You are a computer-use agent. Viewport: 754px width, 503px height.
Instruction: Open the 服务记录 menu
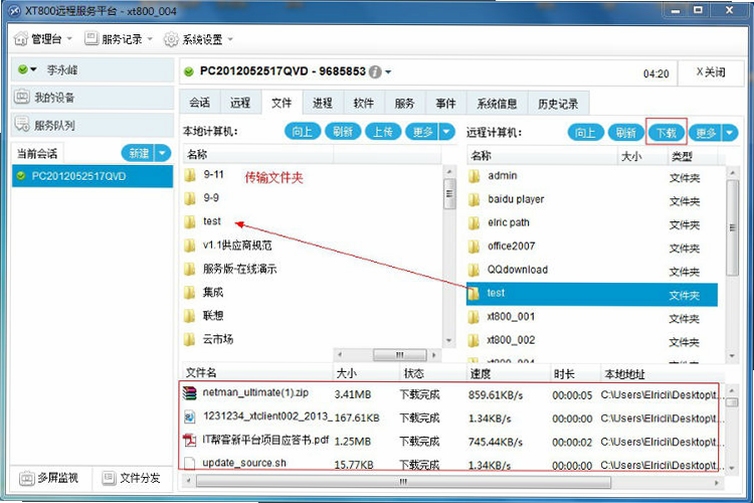pos(118,39)
